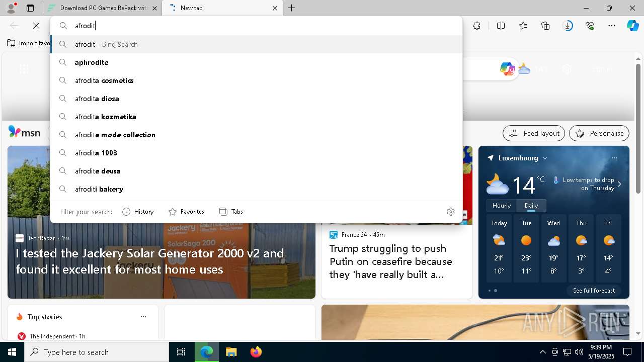Launch Firefox from taskbar
The width and height of the screenshot is (644, 362).
(x=256, y=352)
